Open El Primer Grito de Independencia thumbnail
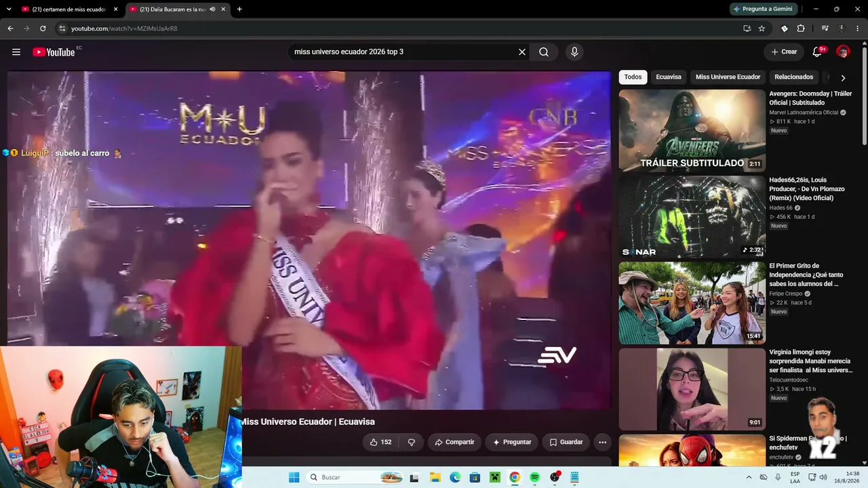Viewport: 868px width, 488px height. (692, 303)
